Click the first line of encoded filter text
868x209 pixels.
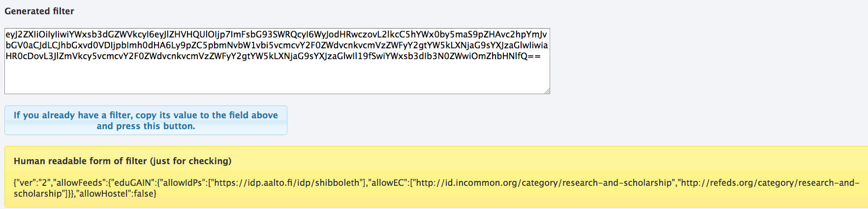(276, 35)
